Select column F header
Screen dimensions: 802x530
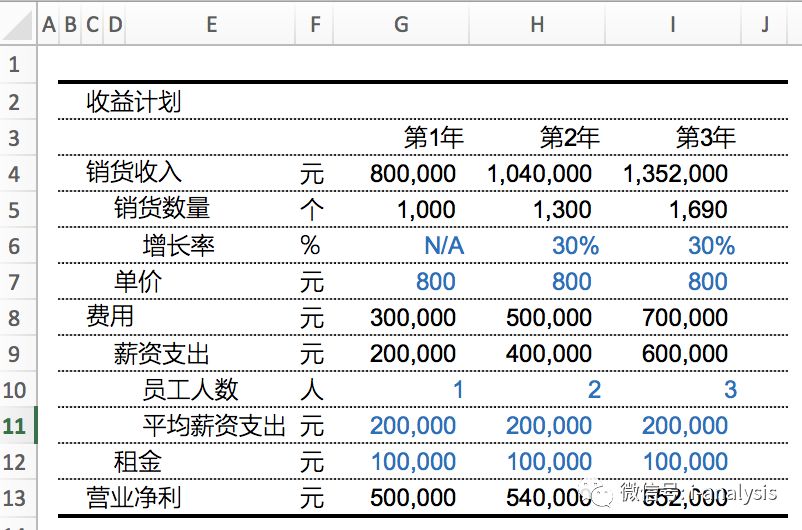pos(315,25)
